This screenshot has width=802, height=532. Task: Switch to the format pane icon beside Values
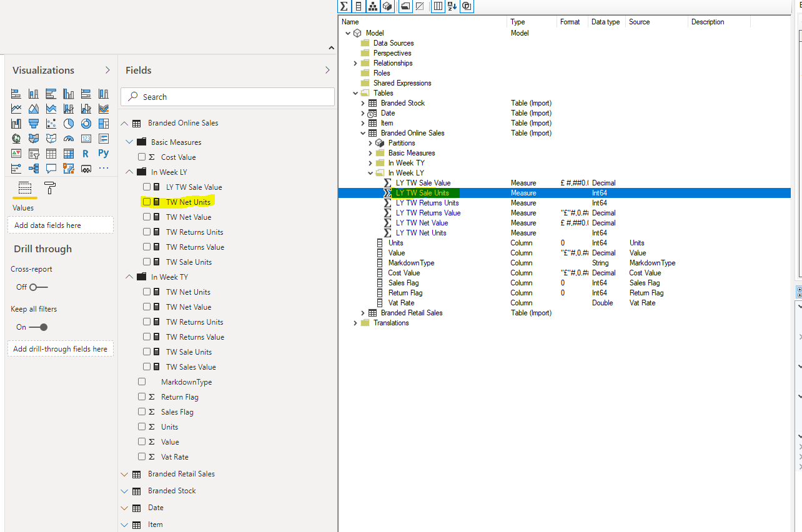[x=49, y=187]
